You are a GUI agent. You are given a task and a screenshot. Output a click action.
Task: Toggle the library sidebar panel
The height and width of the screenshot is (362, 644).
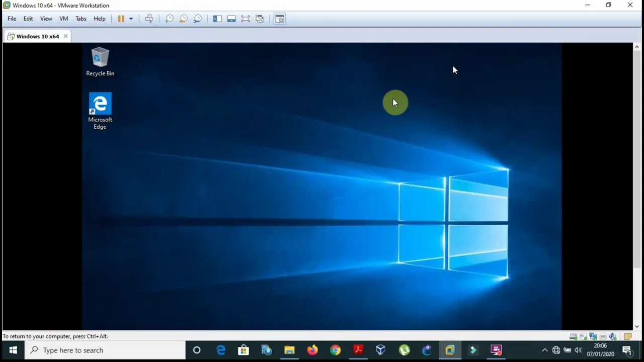pos(217,19)
